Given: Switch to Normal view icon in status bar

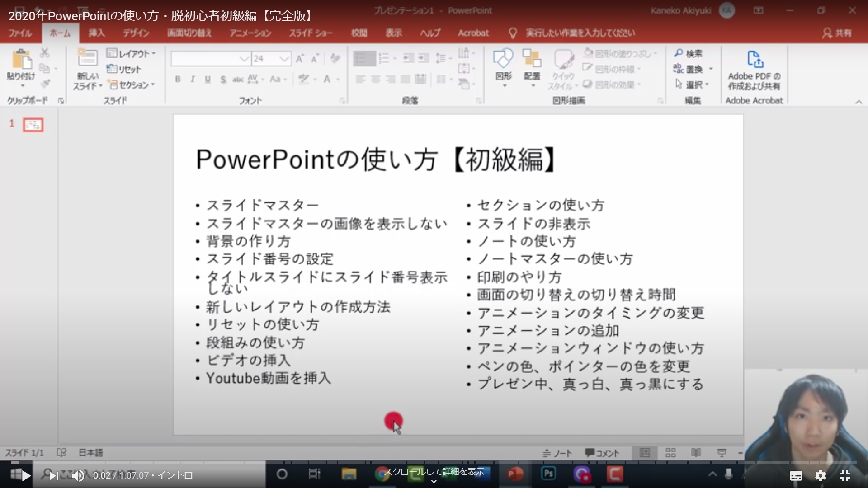Looking at the screenshot, I should click(x=645, y=453).
